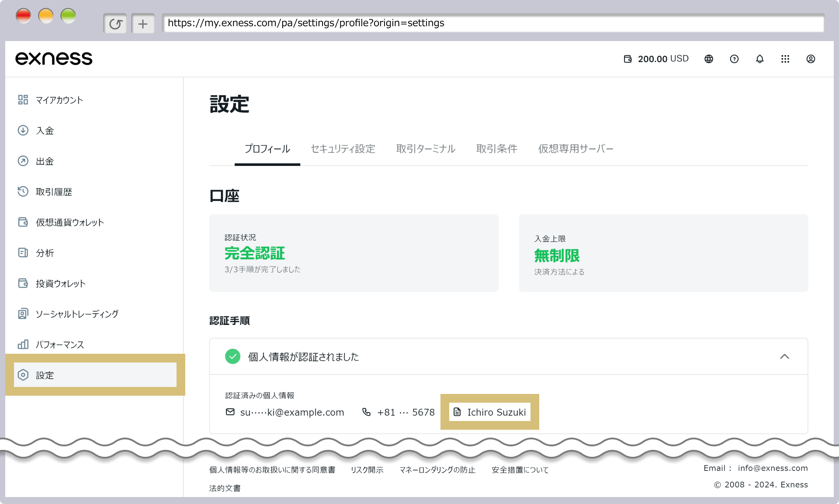This screenshot has width=839, height=504.
Task: Click the browser address bar
Action: (x=493, y=23)
